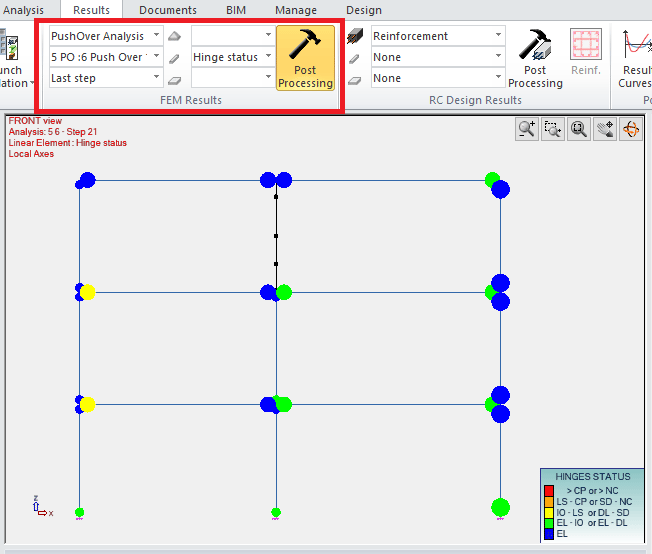Open the BIM ribbon tab
Viewport: 652px width, 554px height.
(x=236, y=10)
